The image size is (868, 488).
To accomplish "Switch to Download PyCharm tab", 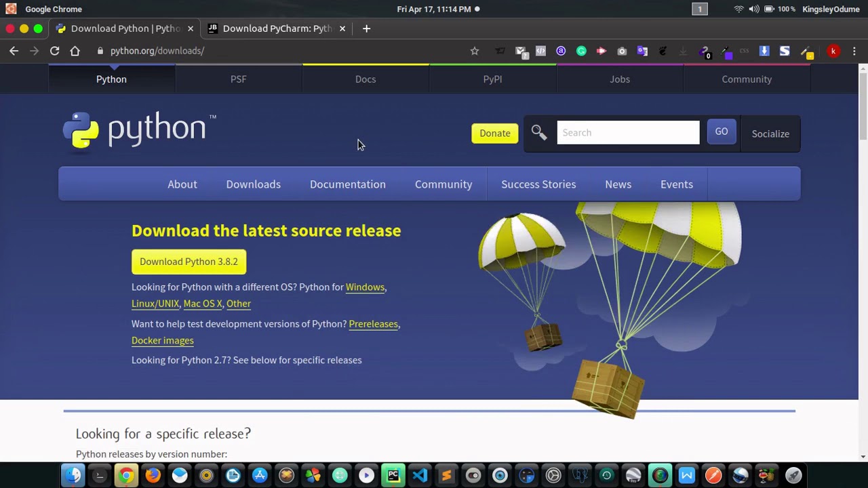I will click(x=277, y=28).
